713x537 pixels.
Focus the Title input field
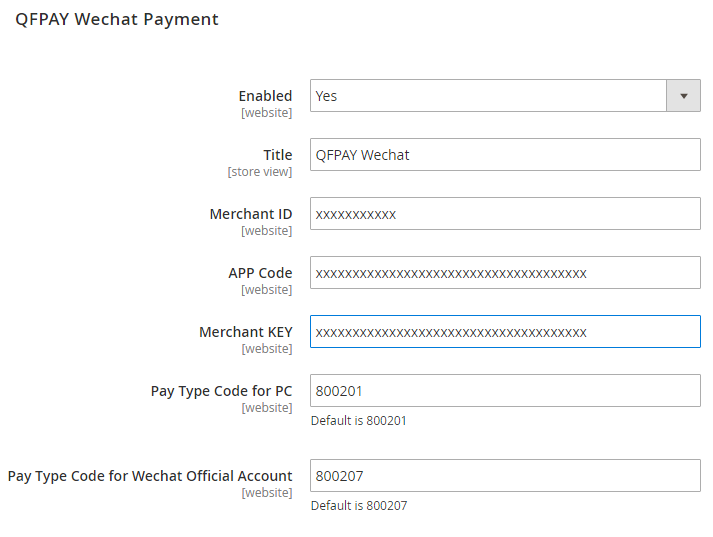(505, 155)
